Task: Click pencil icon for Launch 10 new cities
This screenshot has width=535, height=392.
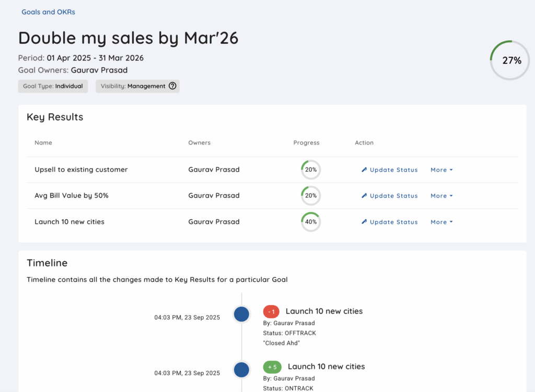Action: point(365,222)
